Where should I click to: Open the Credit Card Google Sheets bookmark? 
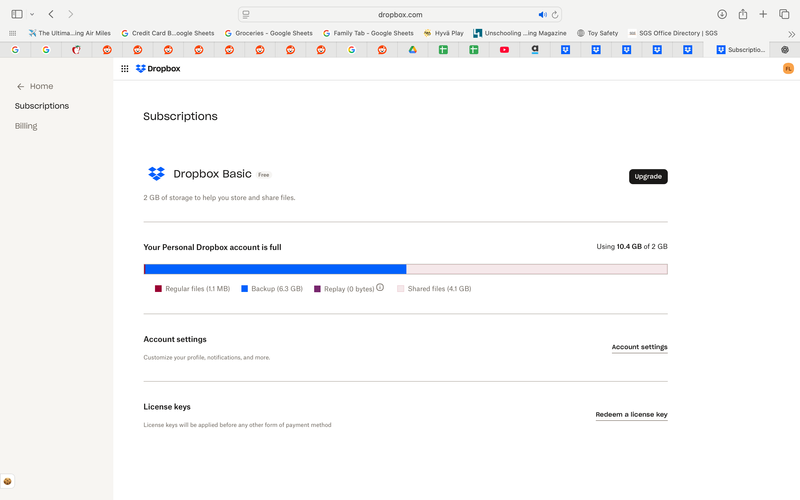click(168, 33)
